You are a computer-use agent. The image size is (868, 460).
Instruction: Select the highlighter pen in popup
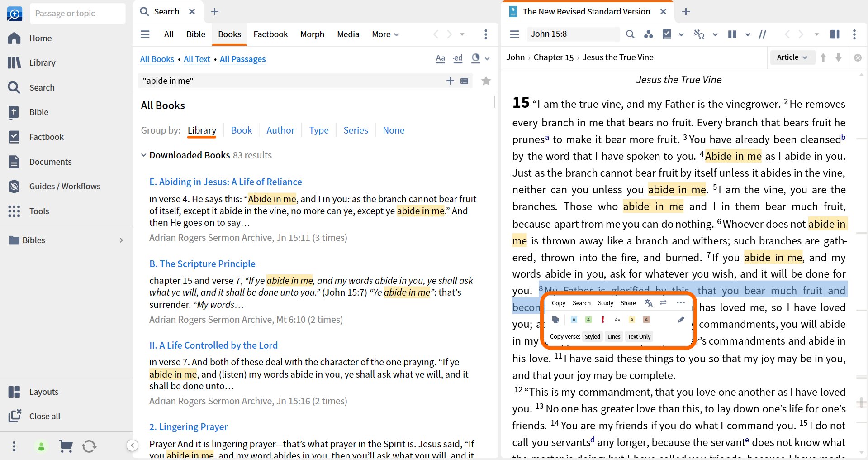point(681,320)
